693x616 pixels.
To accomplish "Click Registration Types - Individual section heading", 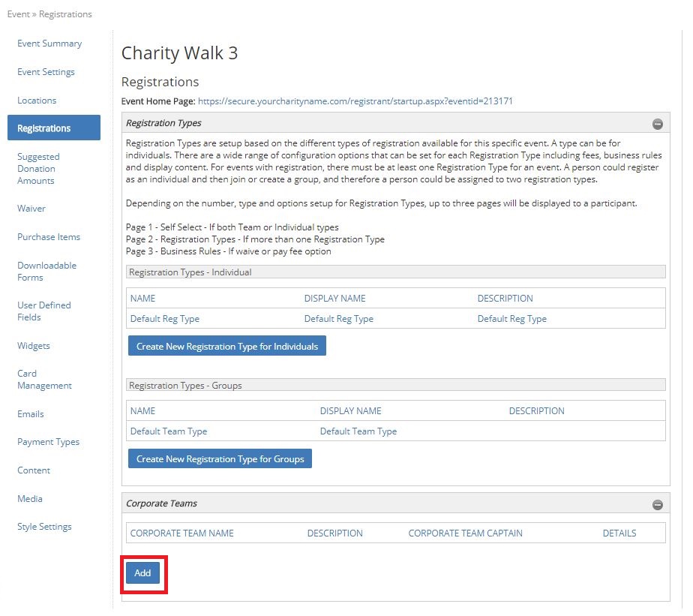I will click(190, 272).
